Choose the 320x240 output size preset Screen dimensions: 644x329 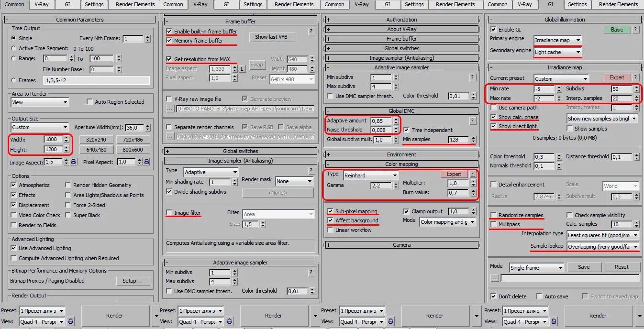96,140
